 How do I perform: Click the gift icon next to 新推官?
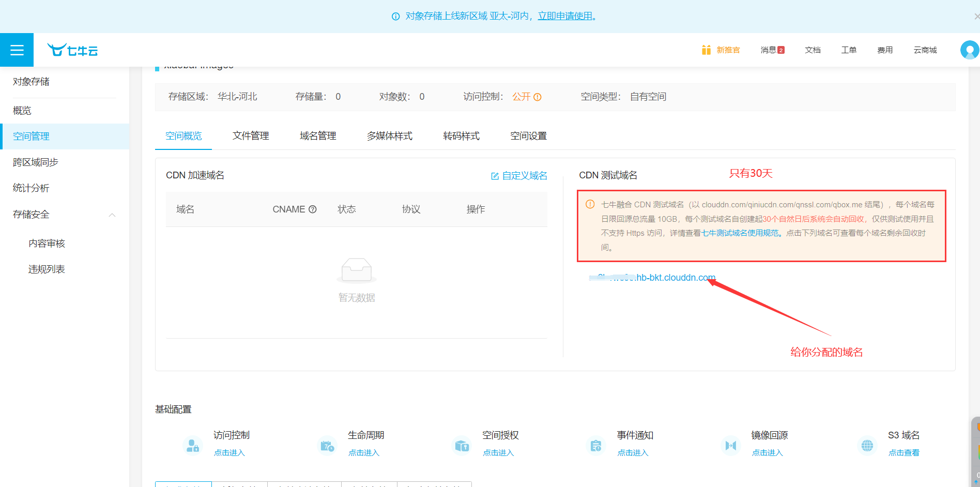point(706,50)
